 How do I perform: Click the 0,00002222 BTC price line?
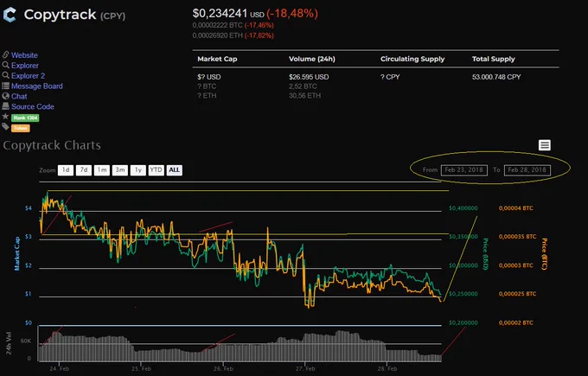coord(233,25)
